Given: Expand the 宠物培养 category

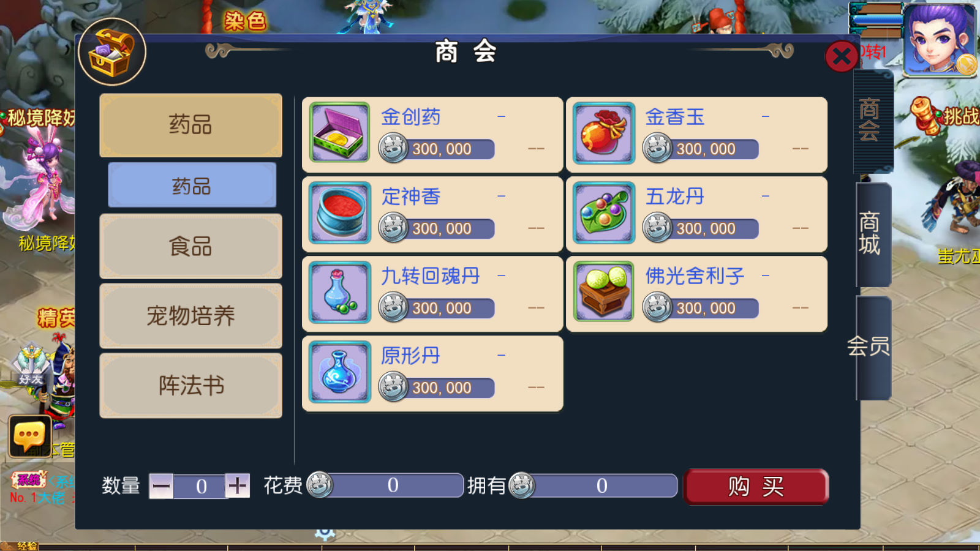Looking at the screenshot, I should coord(191,316).
